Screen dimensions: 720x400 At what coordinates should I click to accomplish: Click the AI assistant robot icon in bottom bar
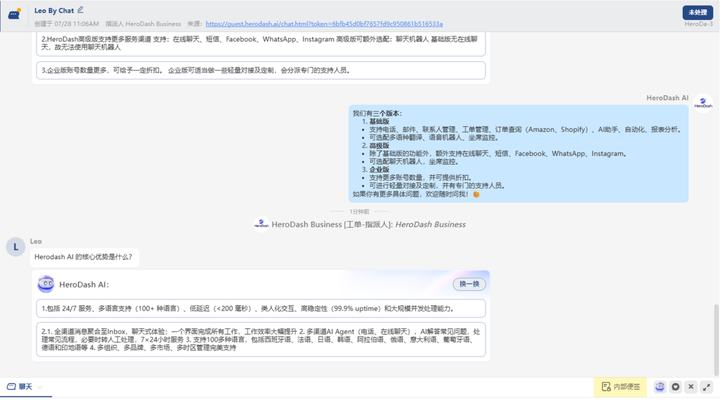coord(660,387)
